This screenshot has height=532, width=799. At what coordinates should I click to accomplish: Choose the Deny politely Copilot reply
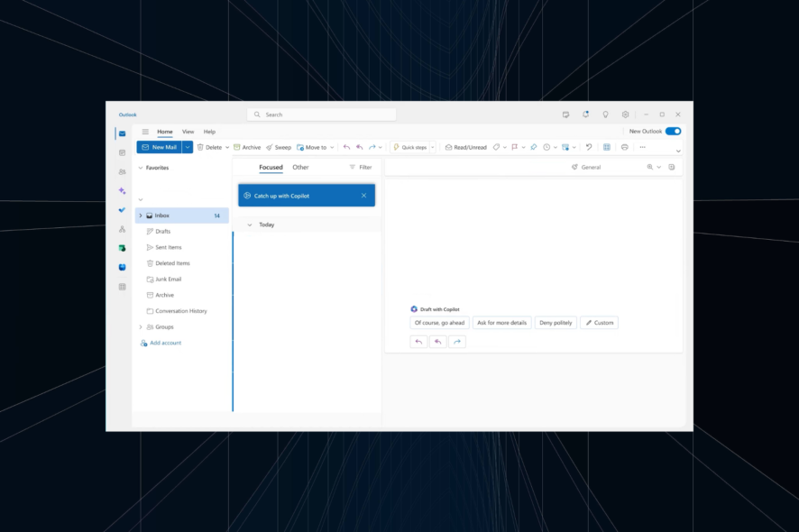click(x=555, y=322)
